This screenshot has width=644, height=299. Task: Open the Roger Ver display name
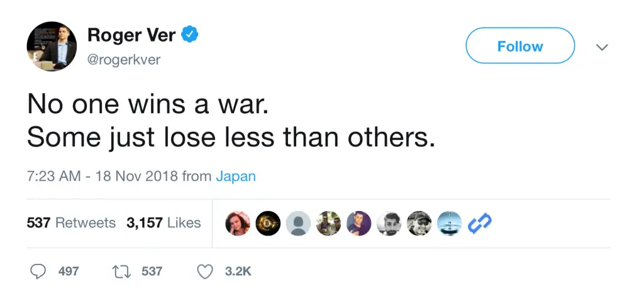click(131, 35)
